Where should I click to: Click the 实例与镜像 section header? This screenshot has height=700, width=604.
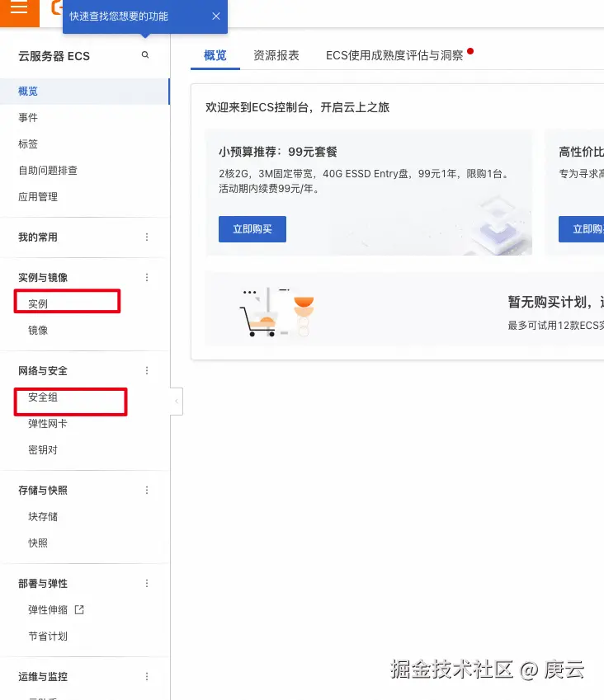coord(43,277)
